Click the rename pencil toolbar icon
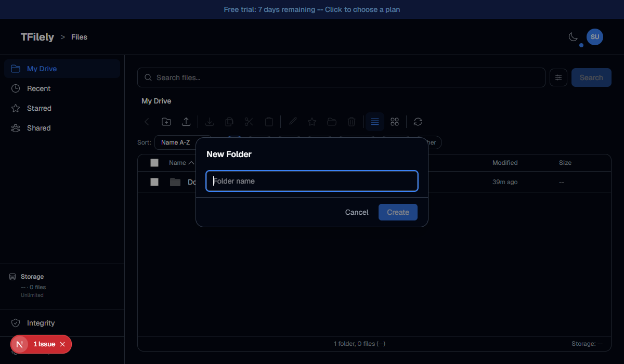The image size is (624, 364). 293,122
